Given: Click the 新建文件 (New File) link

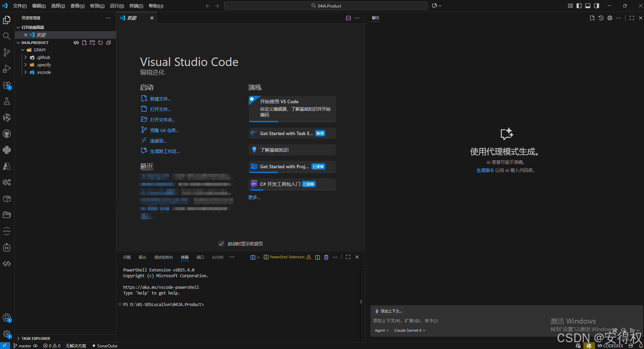Looking at the screenshot, I should pyautogui.click(x=160, y=99).
